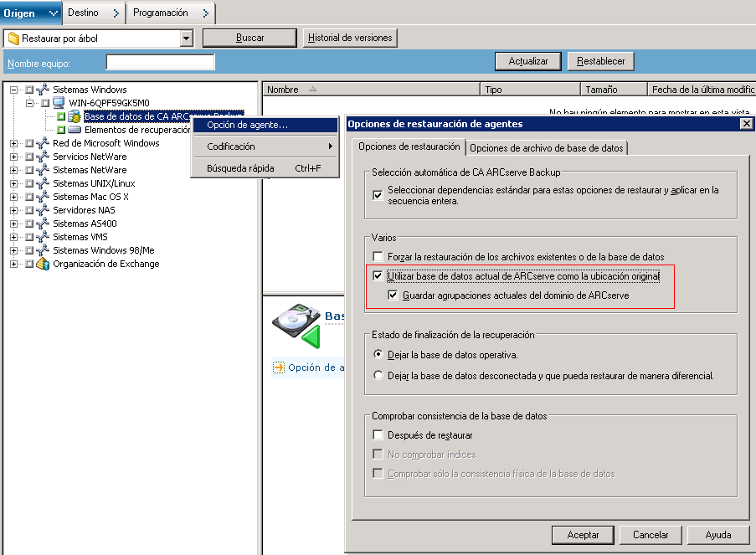Click Cancelar in the dialog
Screen dimensions: 756x555
[651, 535]
